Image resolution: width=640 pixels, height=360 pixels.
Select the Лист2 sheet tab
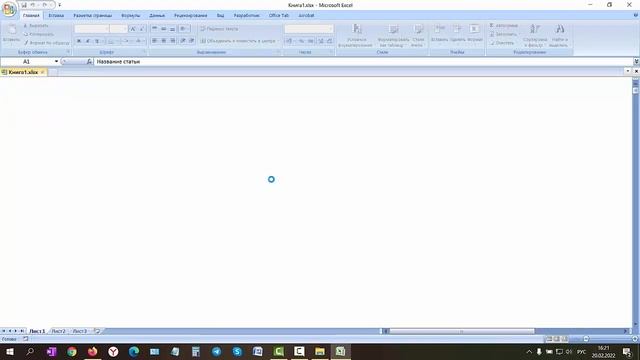pos(58,331)
